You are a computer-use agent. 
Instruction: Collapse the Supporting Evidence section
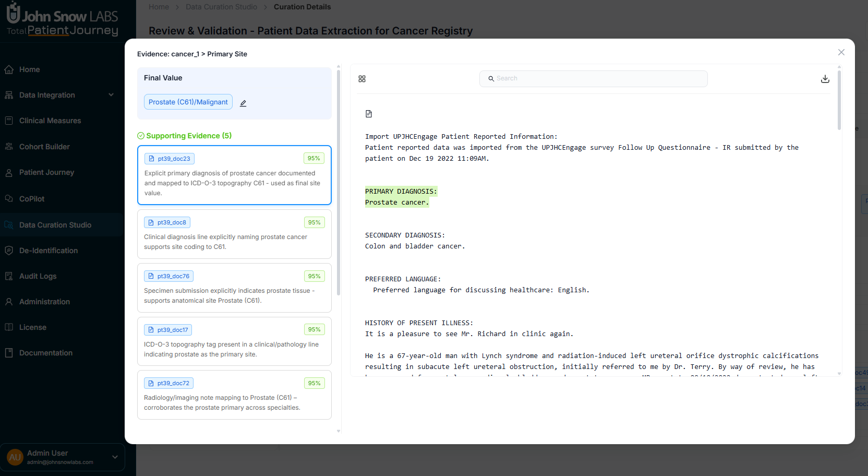tap(141, 135)
